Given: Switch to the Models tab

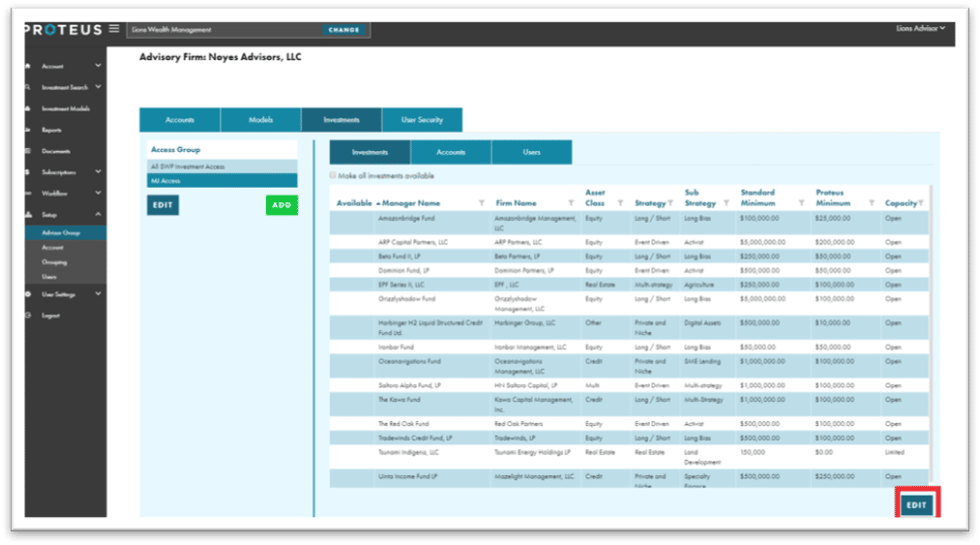Looking at the screenshot, I should click(260, 119).
